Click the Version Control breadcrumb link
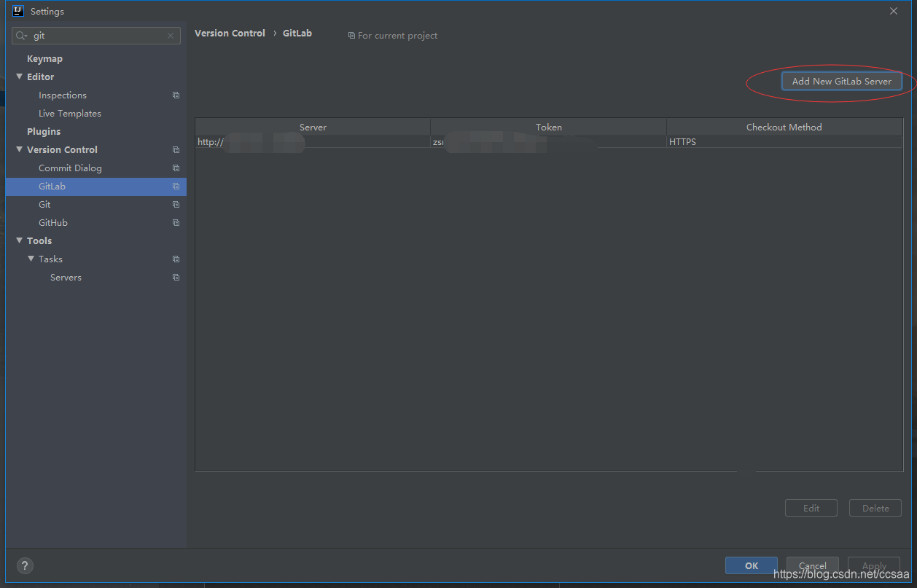 pyautogui.click(x=230, y=33)
